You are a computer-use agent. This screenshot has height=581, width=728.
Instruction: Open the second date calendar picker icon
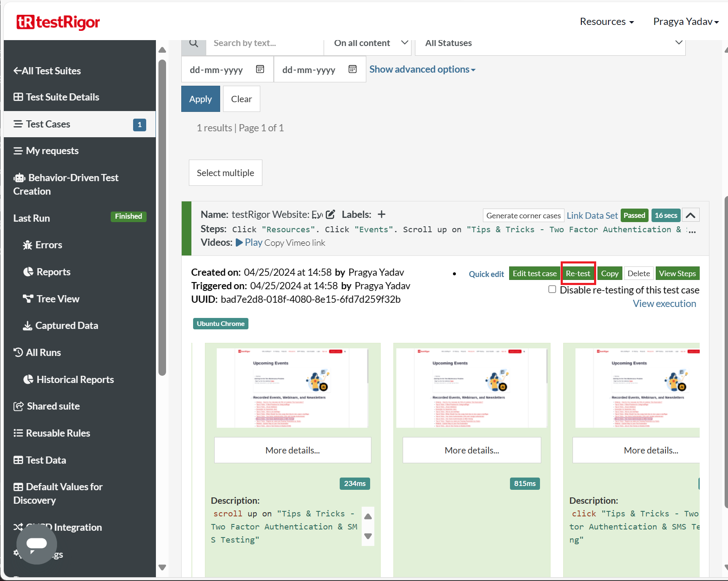point(352,69)
